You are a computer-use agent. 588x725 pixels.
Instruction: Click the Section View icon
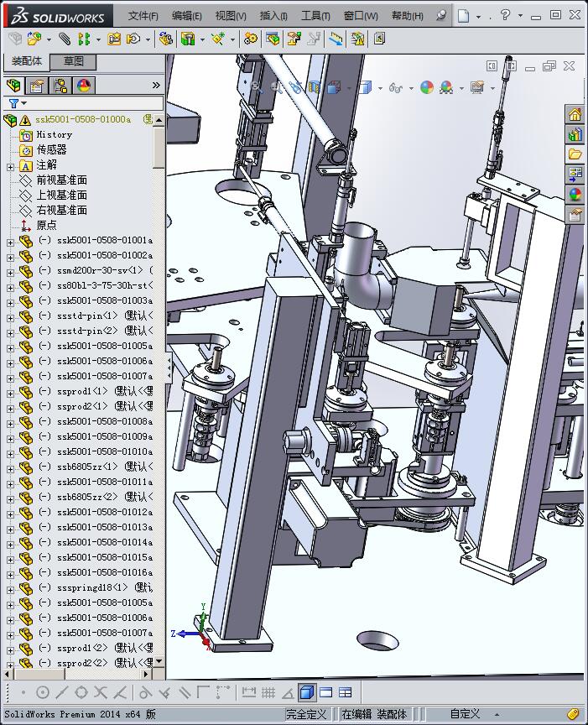(x=315, y=87)
